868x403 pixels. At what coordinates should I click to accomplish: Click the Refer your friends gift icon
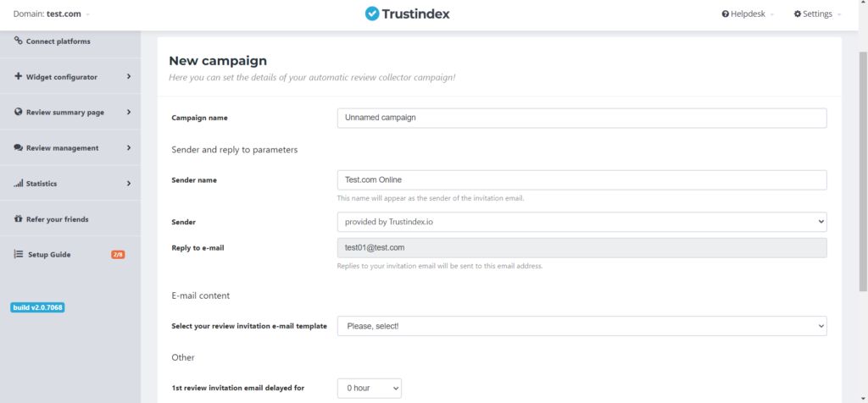click(19, 219)
